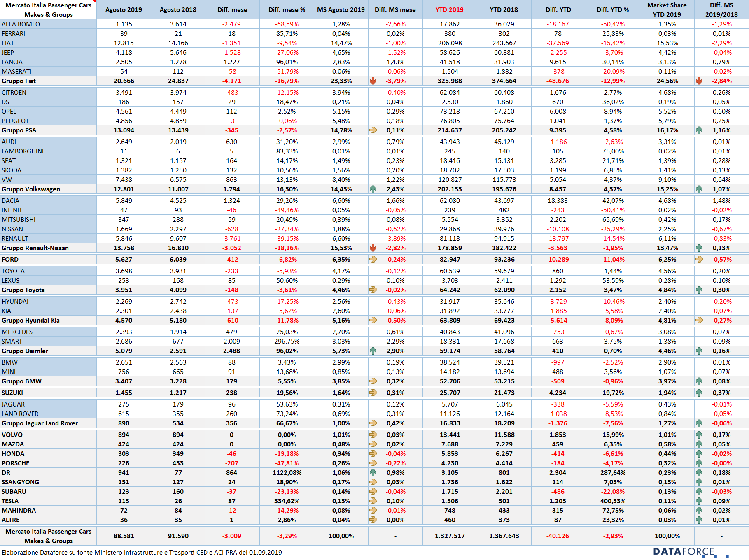The image size is (749, 560).
Task: Click Gruppo BMW yellow sideways arrow icon
Action: [373, 381]
